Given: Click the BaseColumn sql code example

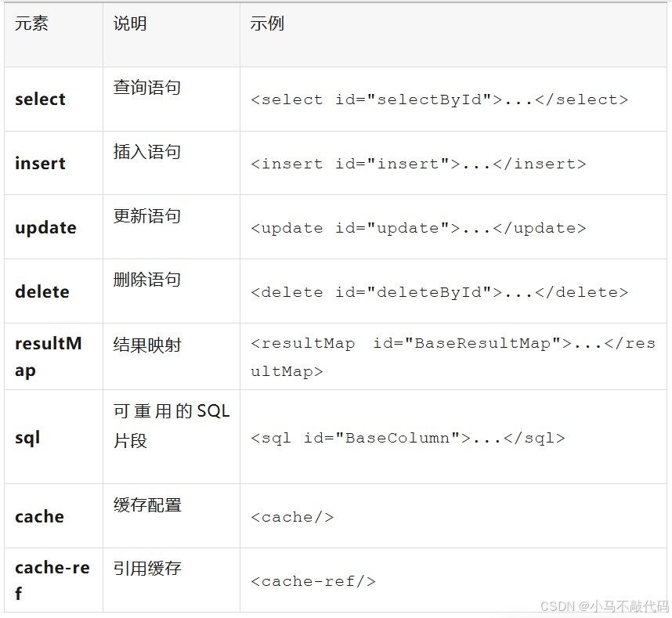Looking at the screenshot, I should coord(407,439).
